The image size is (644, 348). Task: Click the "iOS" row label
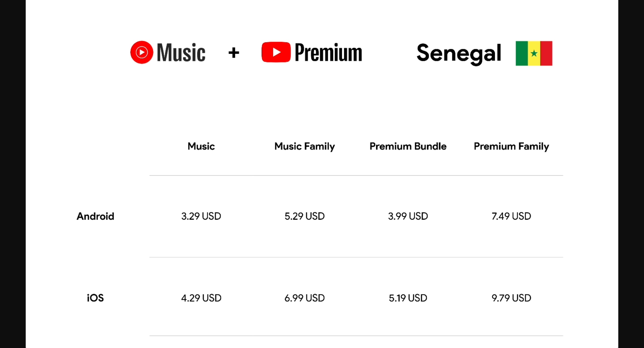pyautogui.click(x=95, y=298)
